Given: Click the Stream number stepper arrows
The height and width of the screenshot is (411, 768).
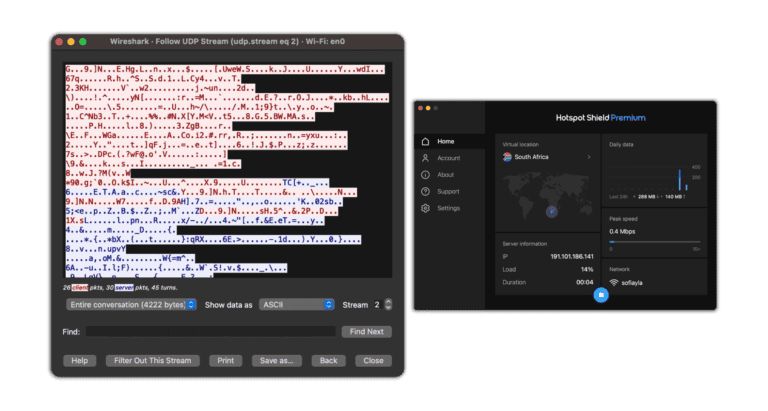Looking at the screenshot, I should (388, 305).
